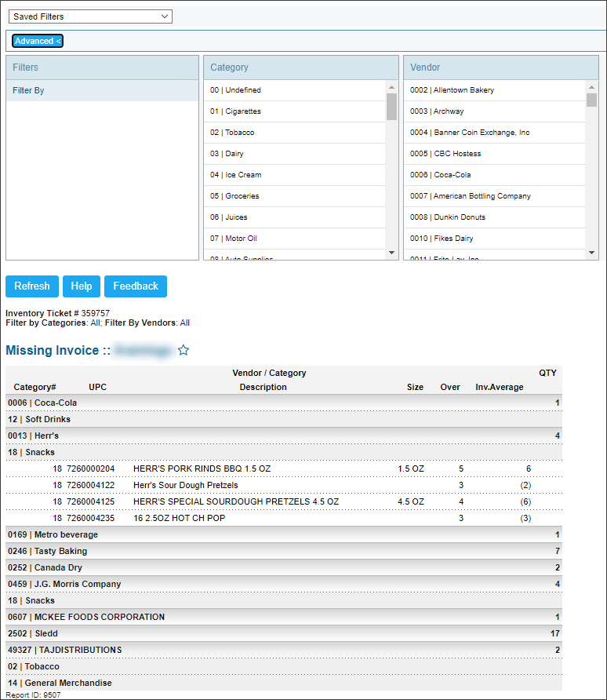Select category 02 | Tobacco in Category list

294,133
